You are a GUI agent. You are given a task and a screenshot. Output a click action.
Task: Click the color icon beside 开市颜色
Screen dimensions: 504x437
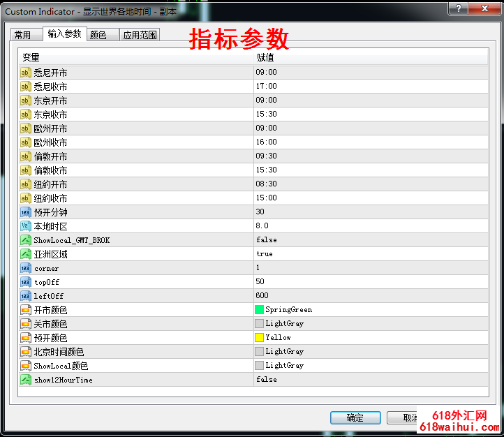click(x=25, y=310)
